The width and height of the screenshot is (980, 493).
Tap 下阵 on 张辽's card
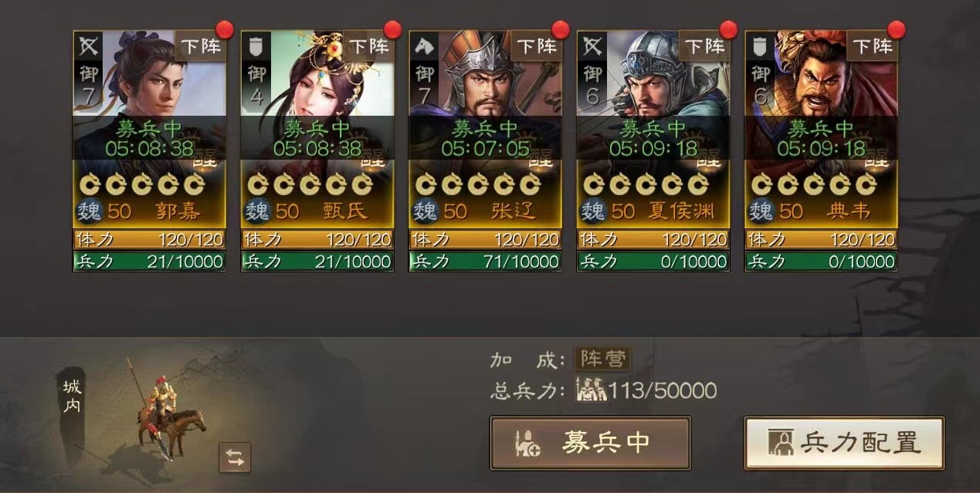tap(536, 46)
